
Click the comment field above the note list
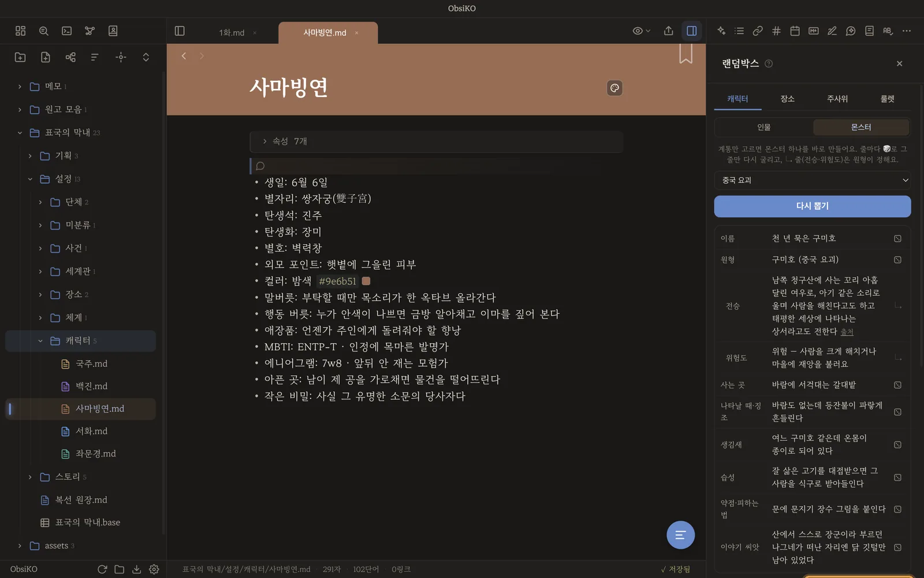(436, 166)
